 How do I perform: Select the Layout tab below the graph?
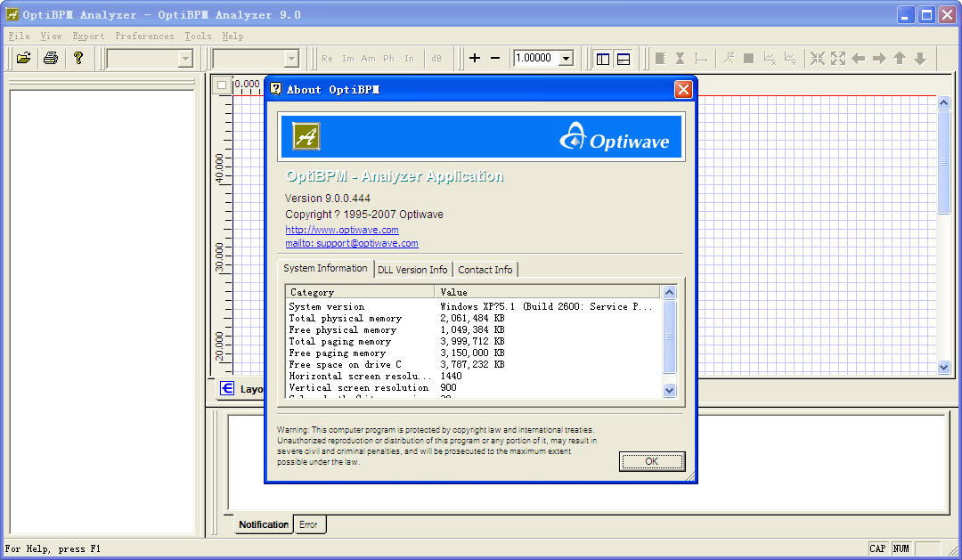coord(241,389)
